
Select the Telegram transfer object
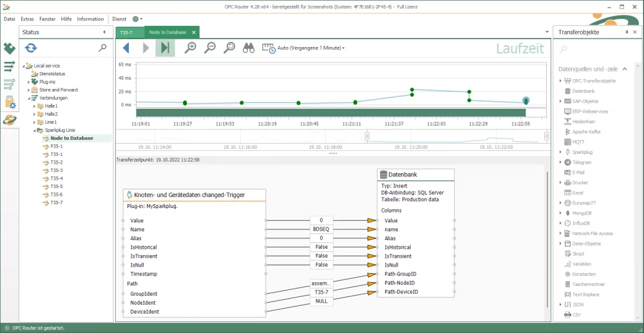pyautogui.click(x=582, y=162)
